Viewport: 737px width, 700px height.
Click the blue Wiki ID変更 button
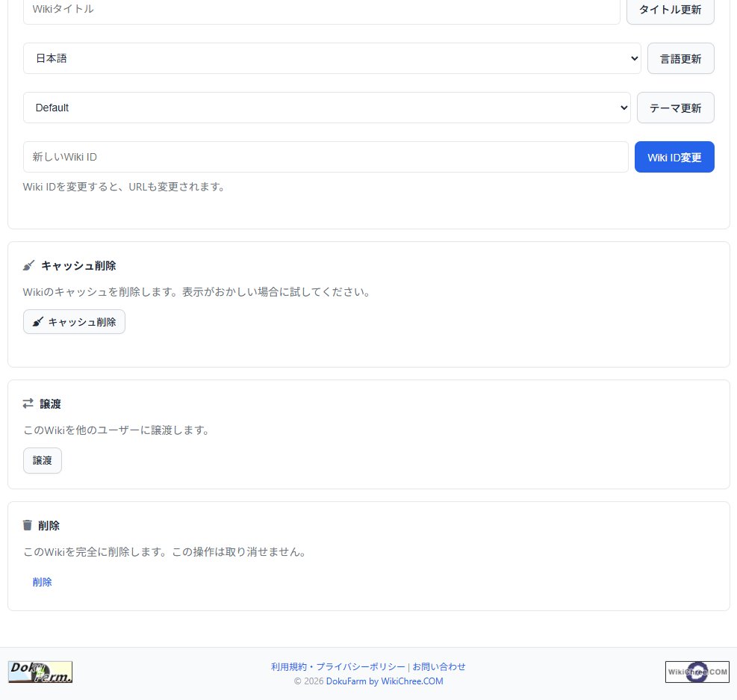[x=674, y=157]
